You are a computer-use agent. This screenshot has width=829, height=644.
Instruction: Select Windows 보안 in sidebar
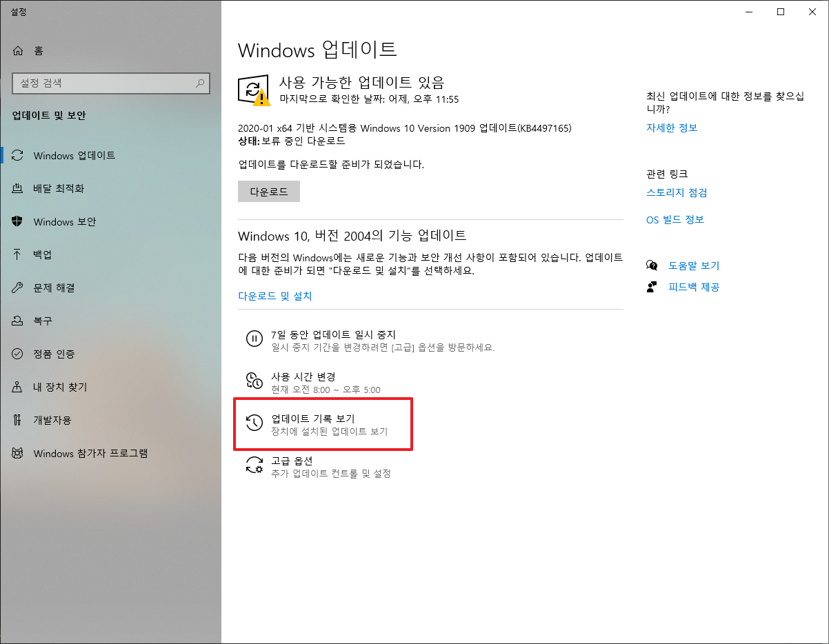click(x=110, y=222)
